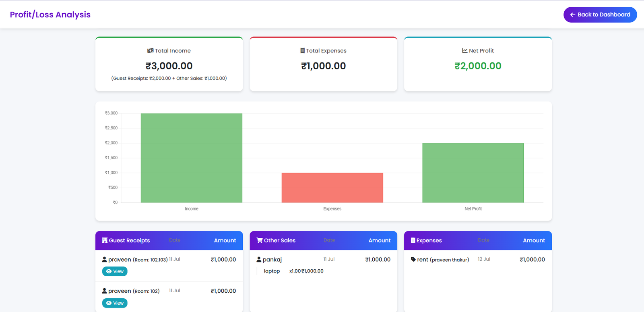Click the shopping cart icon in Other Sales
The width and height of the screenshot is (644, 312).
click(260, 241)
